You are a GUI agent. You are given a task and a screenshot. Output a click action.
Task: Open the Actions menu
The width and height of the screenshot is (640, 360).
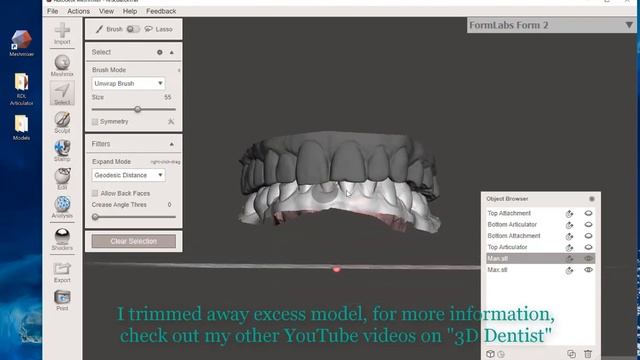(78, 11)
